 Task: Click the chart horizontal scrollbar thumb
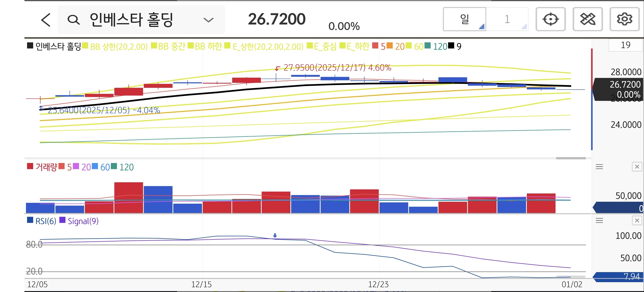[x=570, y=158]
